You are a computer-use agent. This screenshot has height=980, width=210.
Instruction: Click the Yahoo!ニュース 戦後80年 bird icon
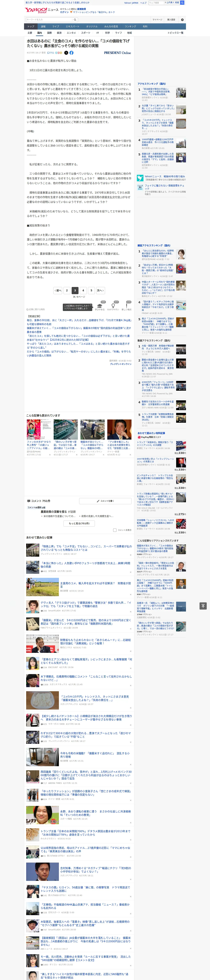[x=140, y=178]
